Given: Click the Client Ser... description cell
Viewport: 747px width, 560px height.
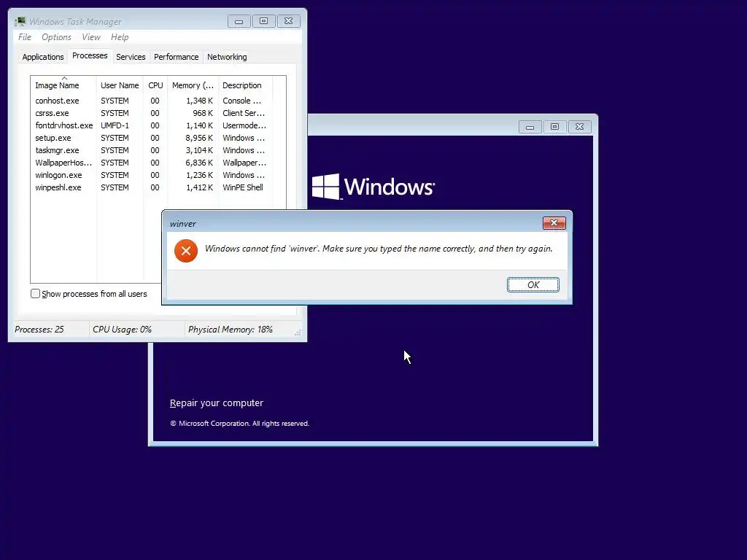Looking at the screenshot, I should (244, 113).
